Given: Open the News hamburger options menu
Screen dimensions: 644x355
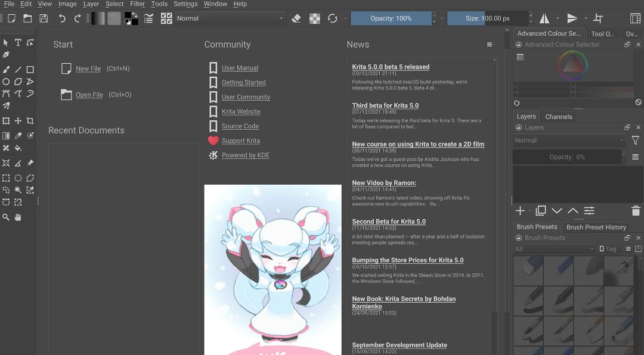Looking at the screenshot, I should click(490, 44).
